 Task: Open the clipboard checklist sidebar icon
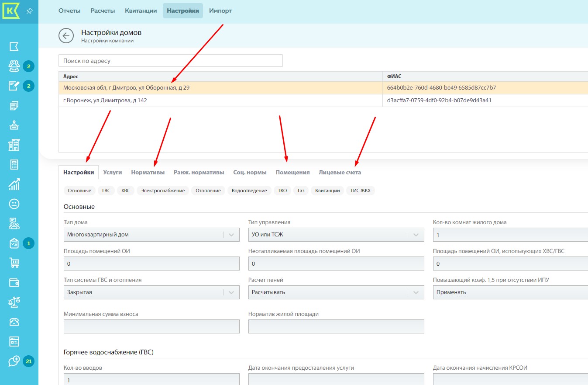[x=14, y=243]
